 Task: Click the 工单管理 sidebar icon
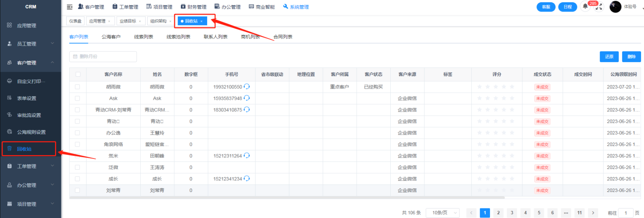click(9, 166)
